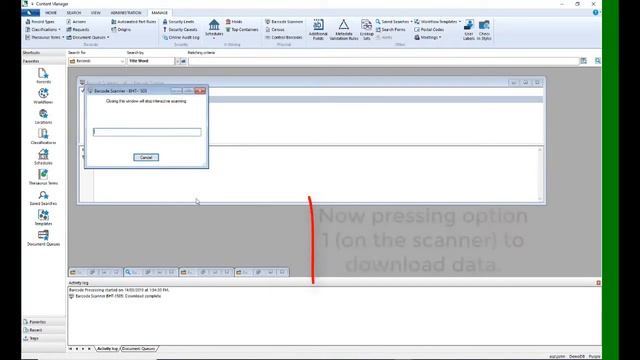Switch to the VIEW ribbon tab

tap(96, 13)
